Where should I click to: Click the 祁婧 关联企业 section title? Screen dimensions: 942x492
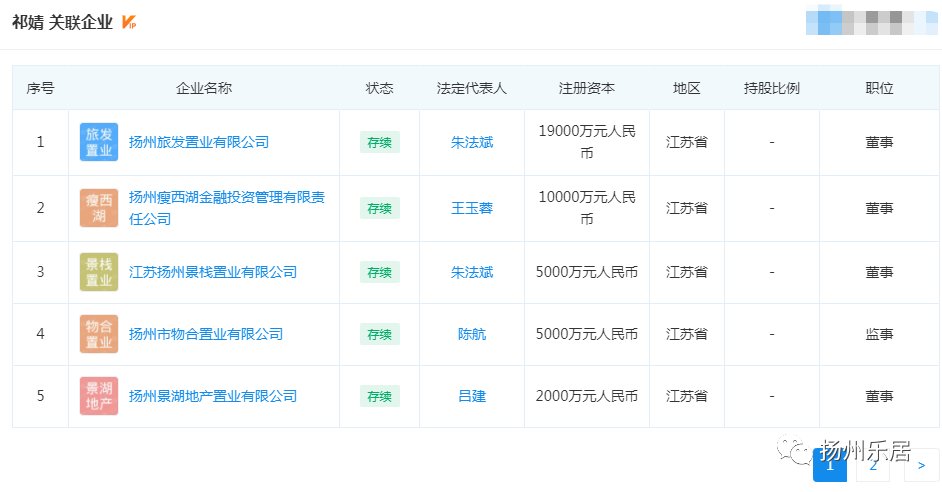click(x=62, y=22)
